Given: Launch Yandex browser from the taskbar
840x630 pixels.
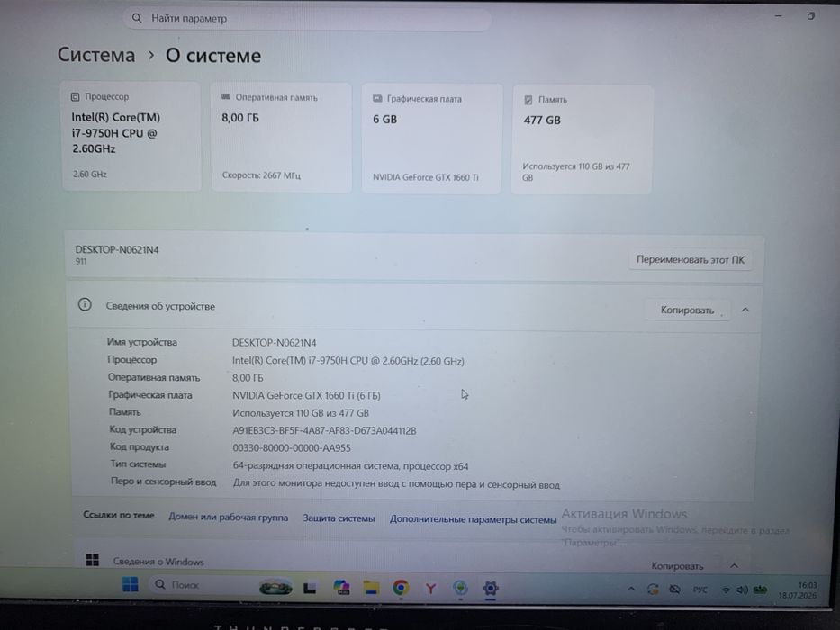Looking at the screenshot, I should click(x=430, y=589).
